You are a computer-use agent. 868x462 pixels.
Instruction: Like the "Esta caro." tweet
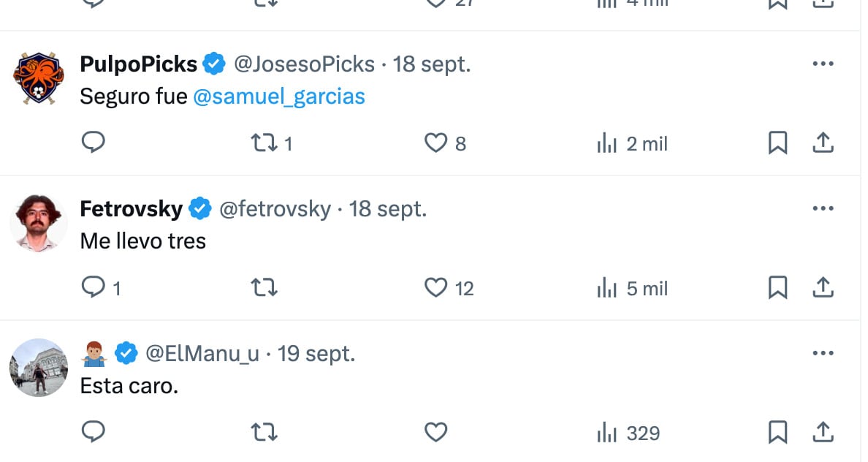point(435,433)
